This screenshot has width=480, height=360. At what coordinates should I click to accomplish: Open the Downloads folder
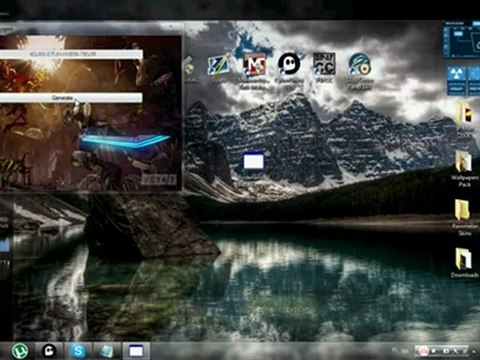pos(464,263)
